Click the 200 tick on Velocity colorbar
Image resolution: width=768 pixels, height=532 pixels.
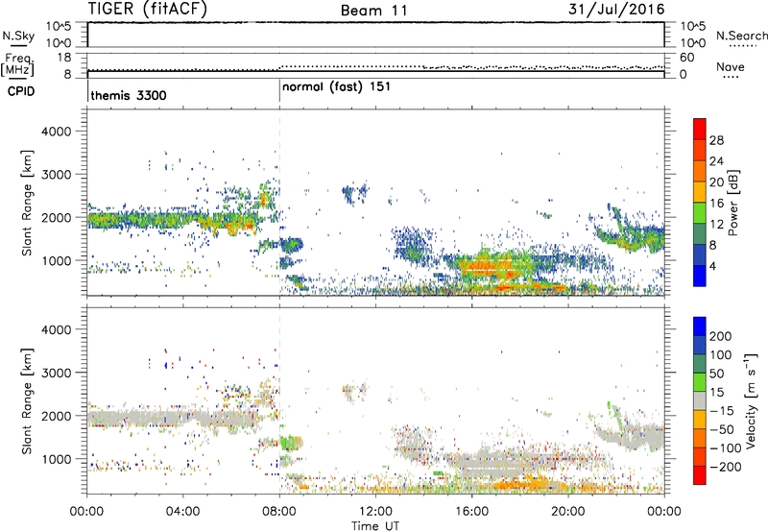coord(721,336)
